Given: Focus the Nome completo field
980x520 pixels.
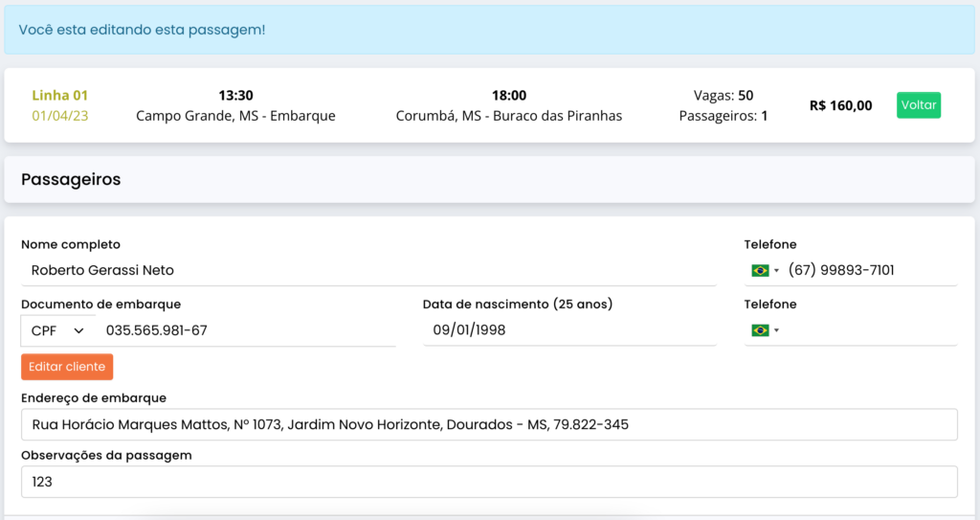Looking at the screenshot, I should click(368, 270).
